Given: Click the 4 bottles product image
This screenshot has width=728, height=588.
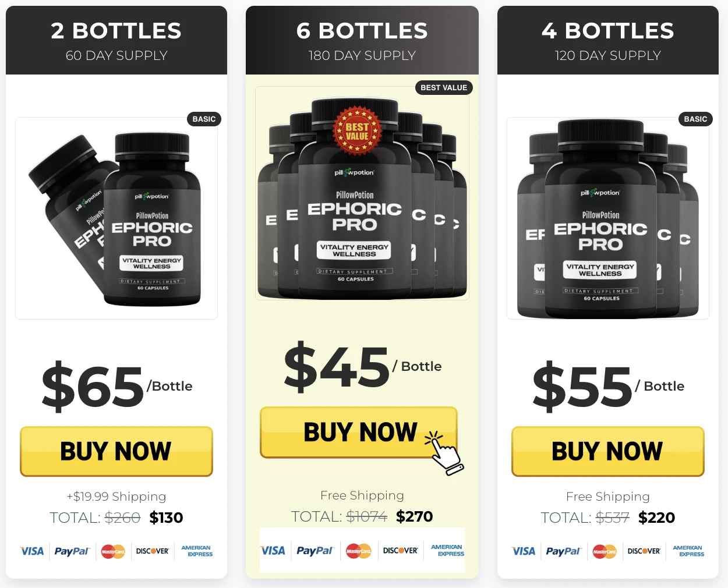Looking at the screenshot, I should click(608, 218).
